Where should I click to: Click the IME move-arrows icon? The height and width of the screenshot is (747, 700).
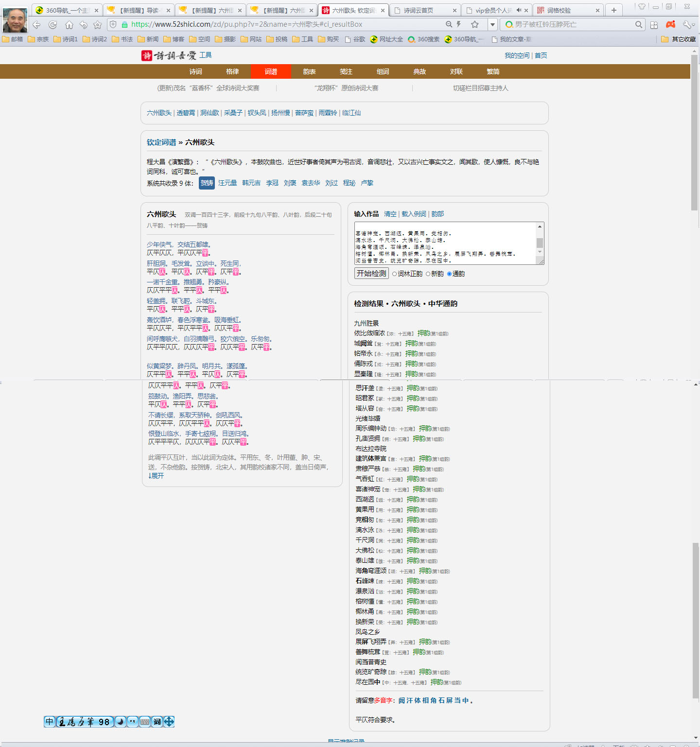(169, 721)
